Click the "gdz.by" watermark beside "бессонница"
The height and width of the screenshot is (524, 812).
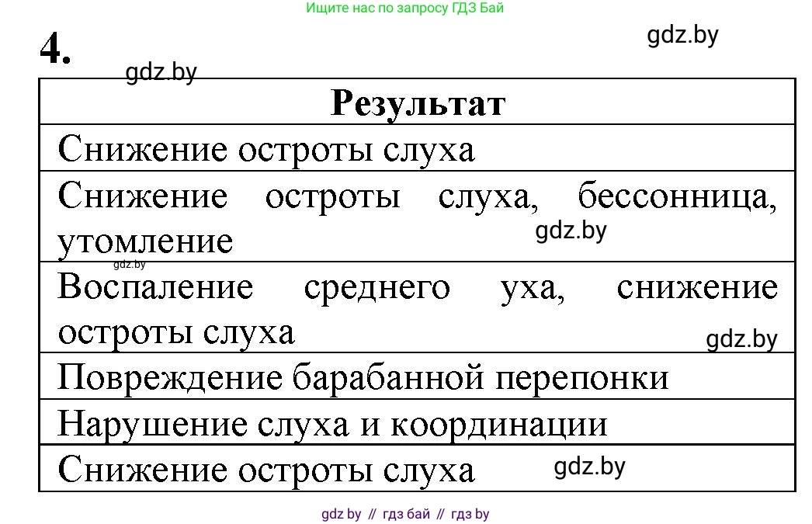tap(570, 231)
